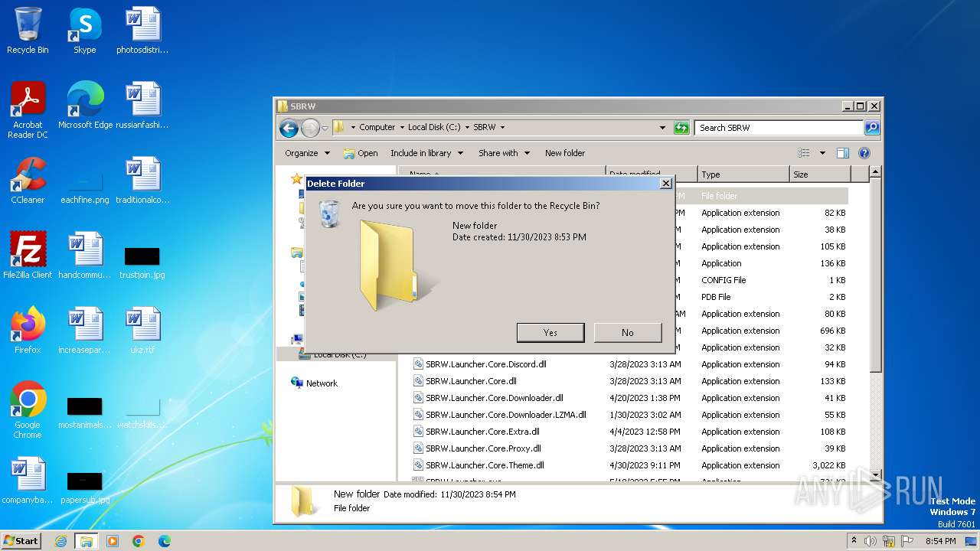Viewport: 980px width, 551px height.
Task: Refresh the SBRW folder view
Action: click(681, 128)
